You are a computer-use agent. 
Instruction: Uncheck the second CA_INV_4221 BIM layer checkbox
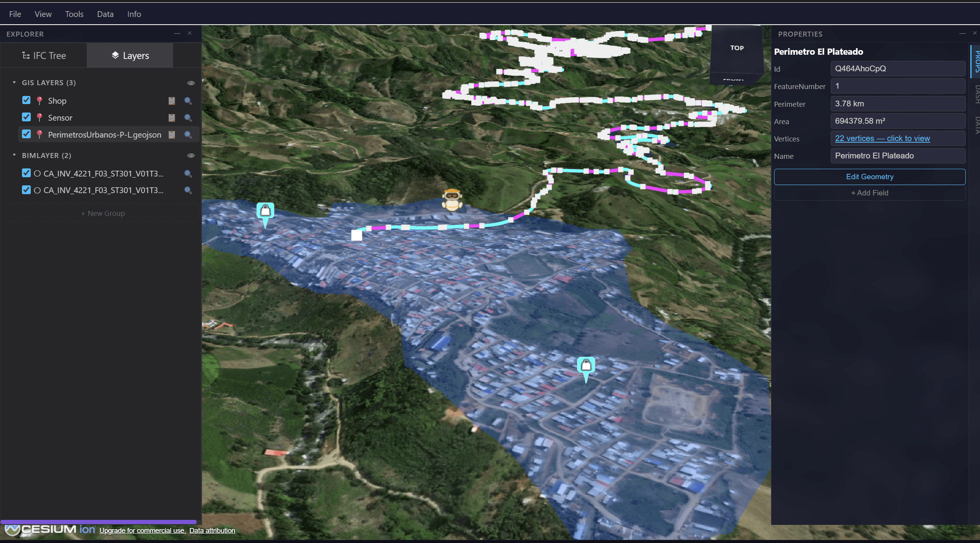tap(26, 190)
